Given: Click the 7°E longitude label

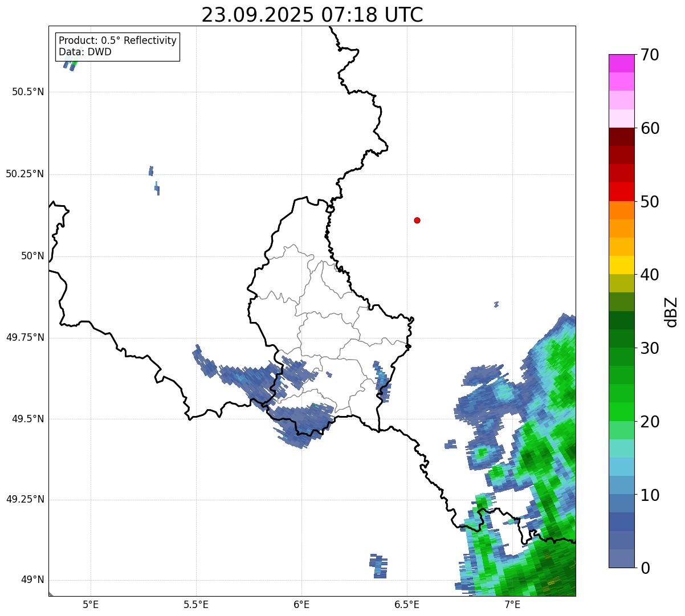Looking at the screenshot, I should click(512, 605).
